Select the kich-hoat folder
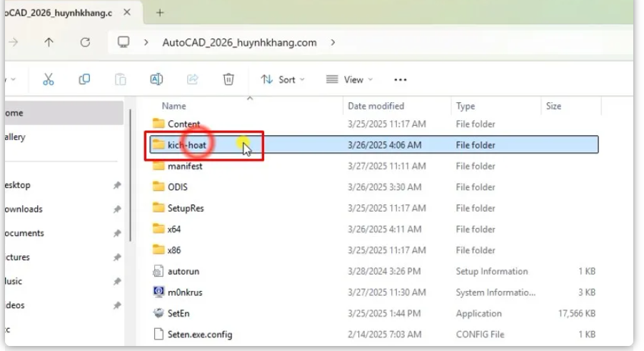The height and width of the screenshot is (351, 644). pos(187,145)
